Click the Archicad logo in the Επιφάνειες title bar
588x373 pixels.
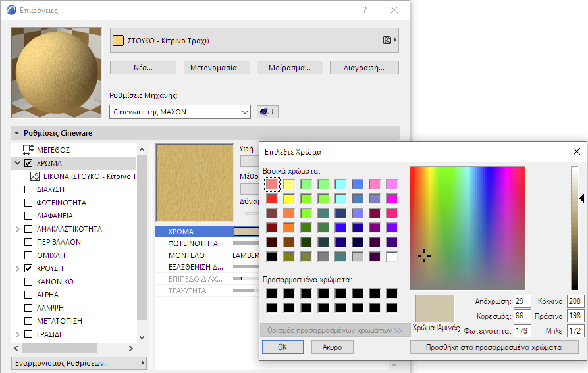[x=12, y=10]
